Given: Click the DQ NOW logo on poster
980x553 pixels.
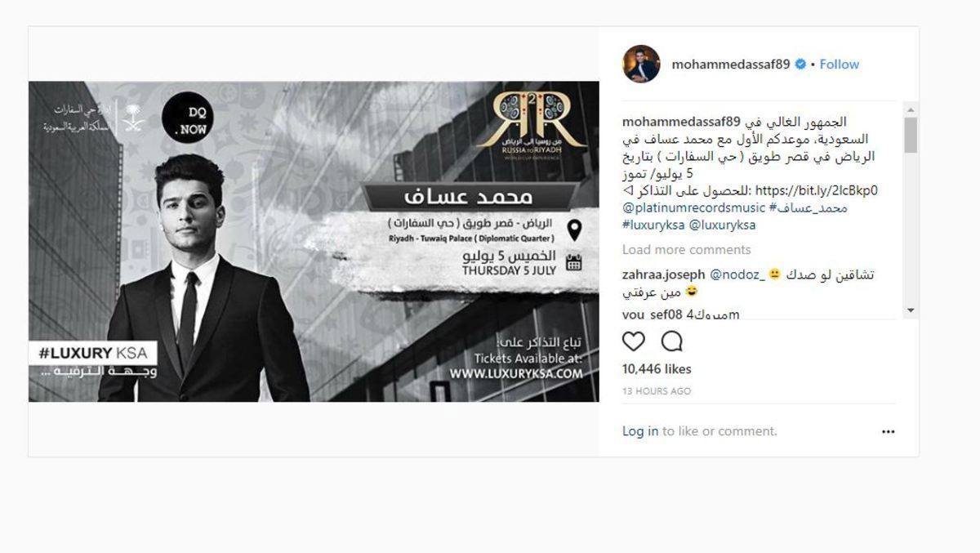Looking at the screenshot, I should (x=188, y=118).
